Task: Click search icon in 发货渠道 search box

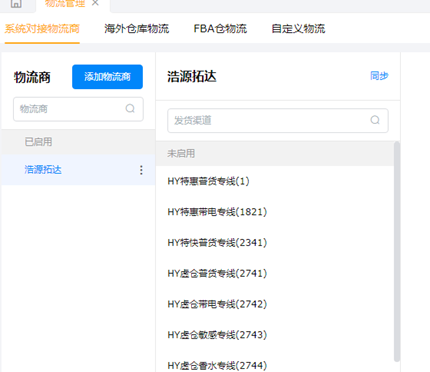Action: 375,120
